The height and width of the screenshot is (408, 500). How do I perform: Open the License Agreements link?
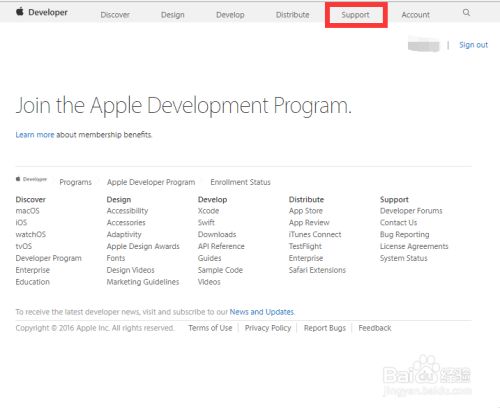(414, 246)
